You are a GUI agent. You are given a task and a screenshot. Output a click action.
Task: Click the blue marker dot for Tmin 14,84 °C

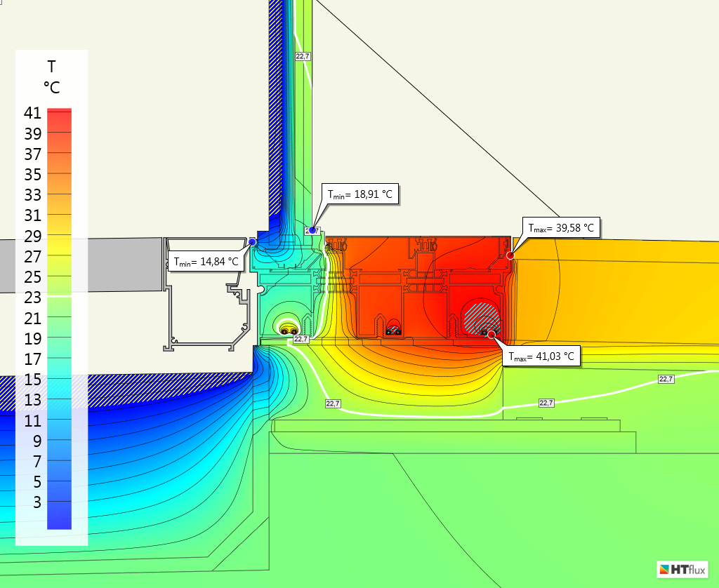pyautogui.click(x=252, y=241)
